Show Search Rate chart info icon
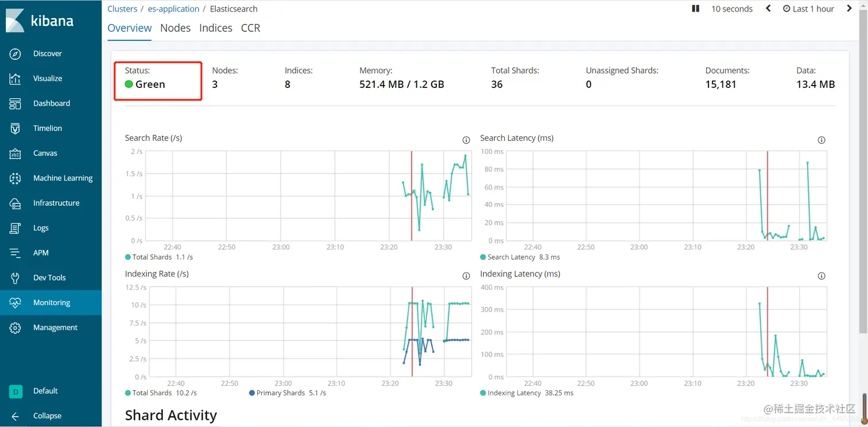Image resolution: width=868 pixels, height=427 pixels. click(x=466, y=140)
